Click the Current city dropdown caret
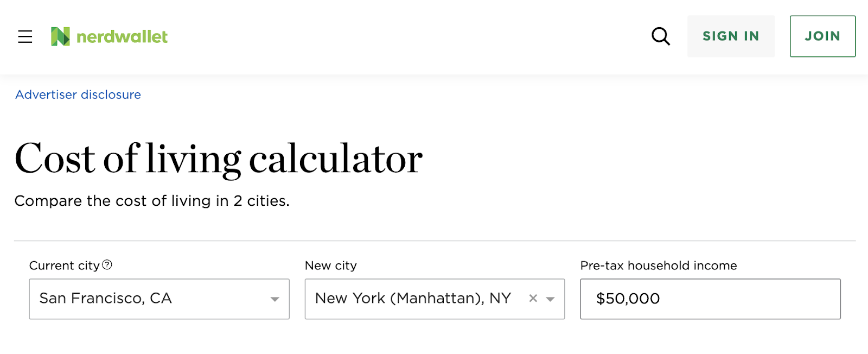The image size is (868, 354). (x=276, y=299)
